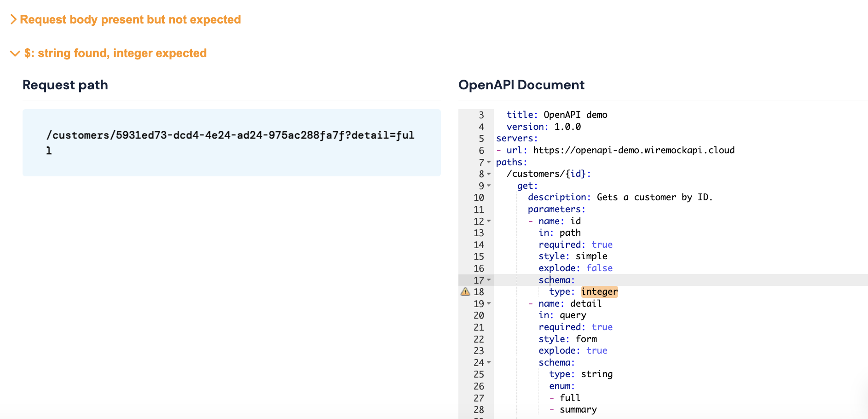Image resolution: width=868 pixels, height=419 pixels.
Task: Click enum value 'full' on line 27
Action: 570,398
